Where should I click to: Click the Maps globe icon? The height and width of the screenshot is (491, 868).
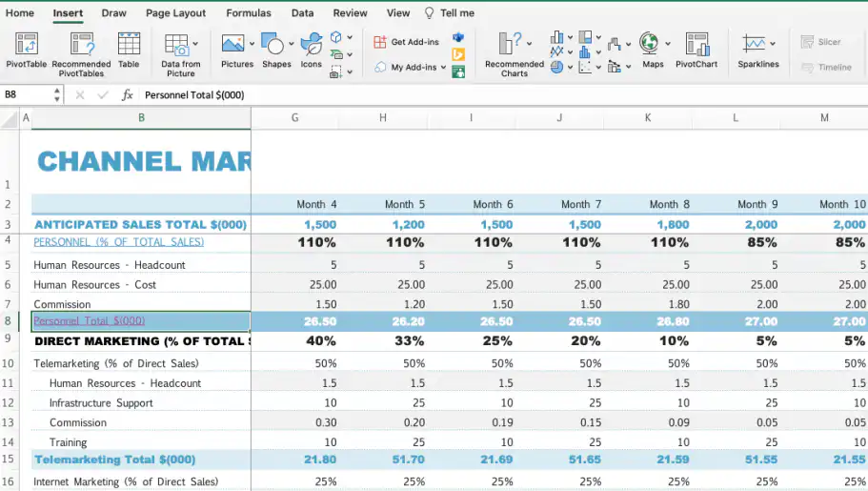coord(649,43)
